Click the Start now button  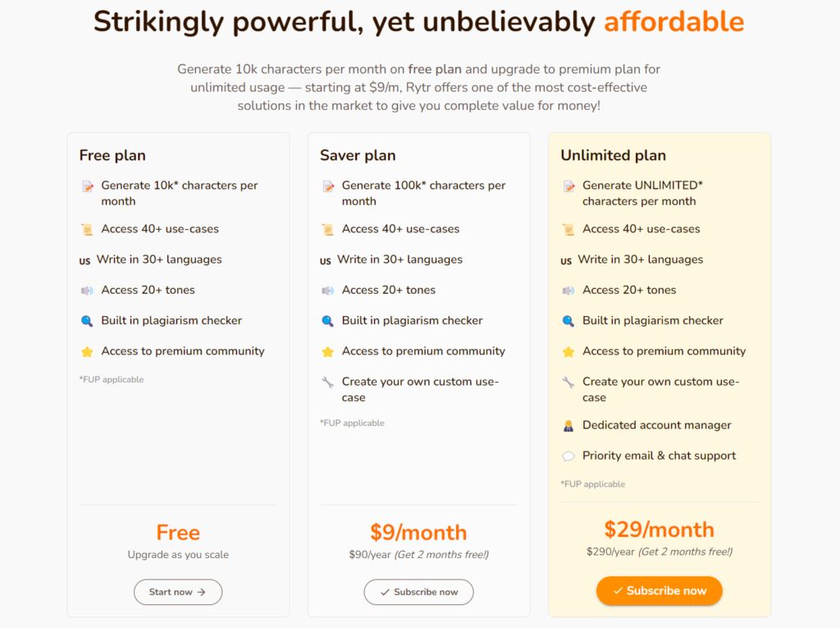178,592
